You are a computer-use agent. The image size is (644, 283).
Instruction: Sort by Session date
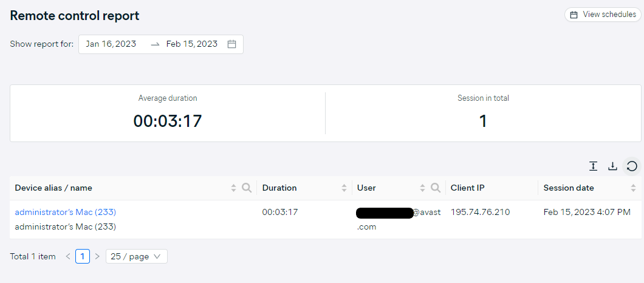(x=633, y=188)
